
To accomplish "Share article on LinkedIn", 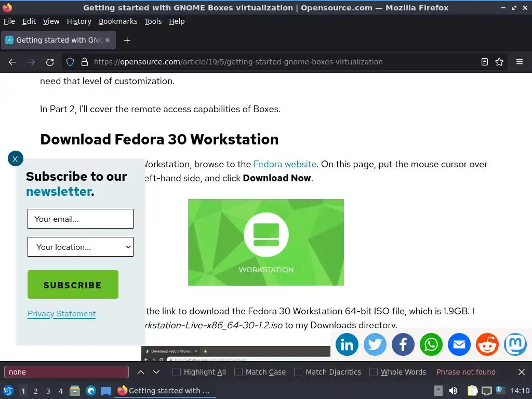I will tap(347, 344).
